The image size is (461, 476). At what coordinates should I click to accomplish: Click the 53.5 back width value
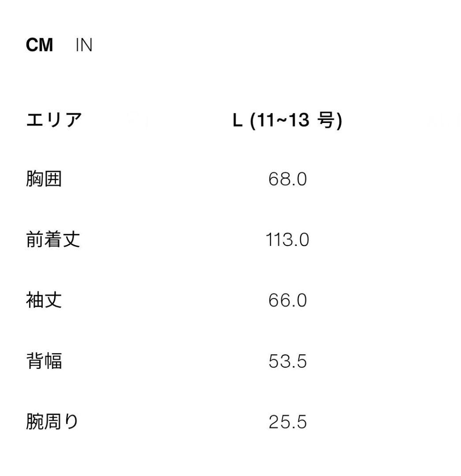tap(289, 362)
